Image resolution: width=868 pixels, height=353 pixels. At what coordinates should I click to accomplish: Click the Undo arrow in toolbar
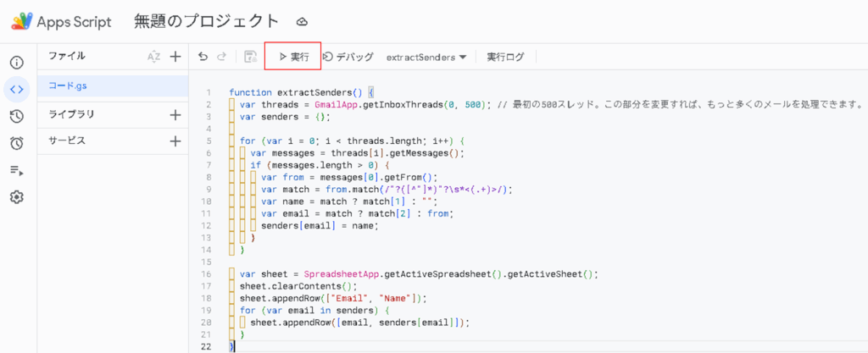203,57
